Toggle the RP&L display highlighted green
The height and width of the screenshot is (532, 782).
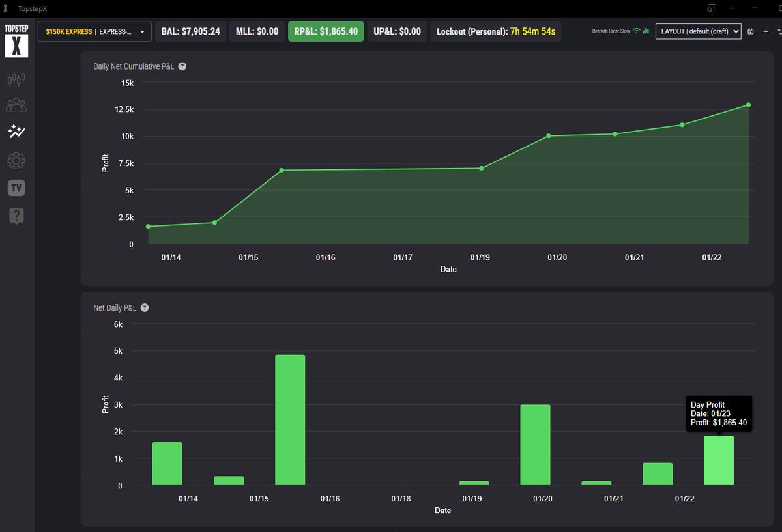[x=325, y=31]
